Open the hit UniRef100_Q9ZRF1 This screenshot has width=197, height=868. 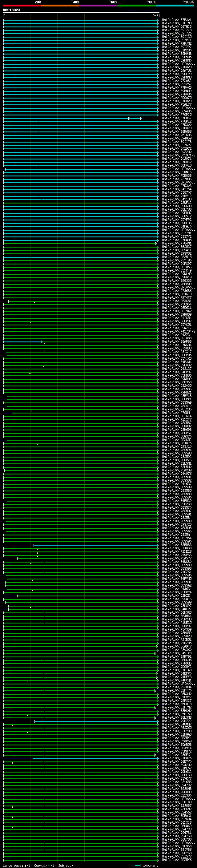(x=176, y=40)
